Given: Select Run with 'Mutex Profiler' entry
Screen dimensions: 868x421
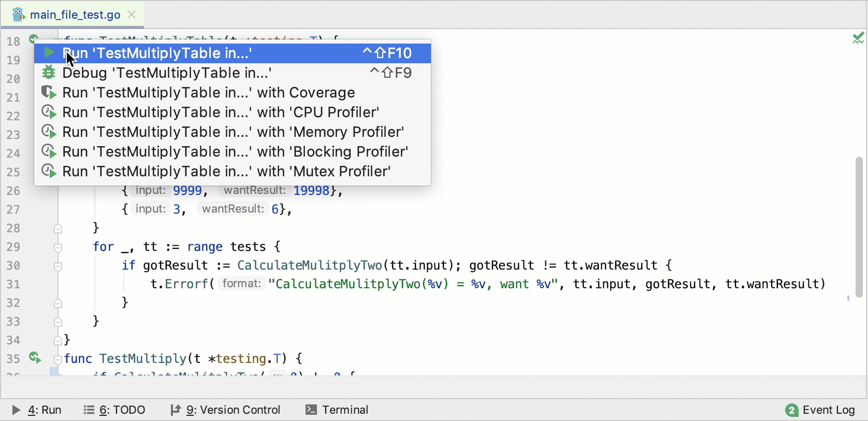Looking at the screenshot, I should pyautogui.click(x=233, y=171).
